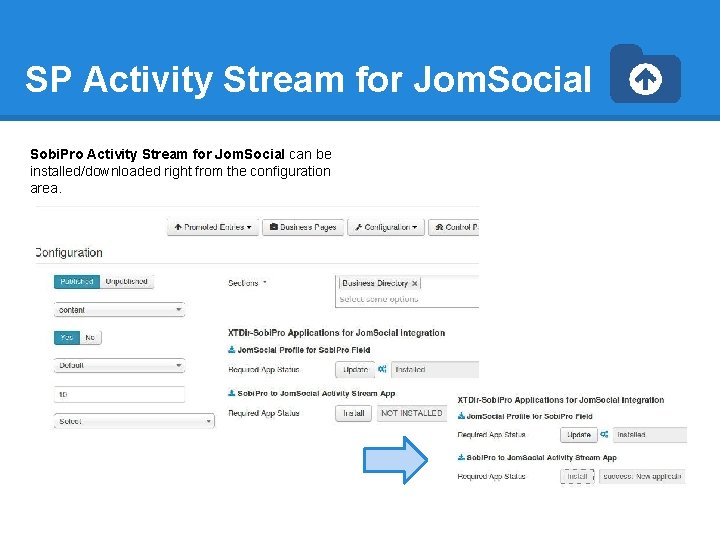This screenshot has width=720, height=540.
Task: Click Update button for JomSocial Profile app
Action: tap(355, 370)
